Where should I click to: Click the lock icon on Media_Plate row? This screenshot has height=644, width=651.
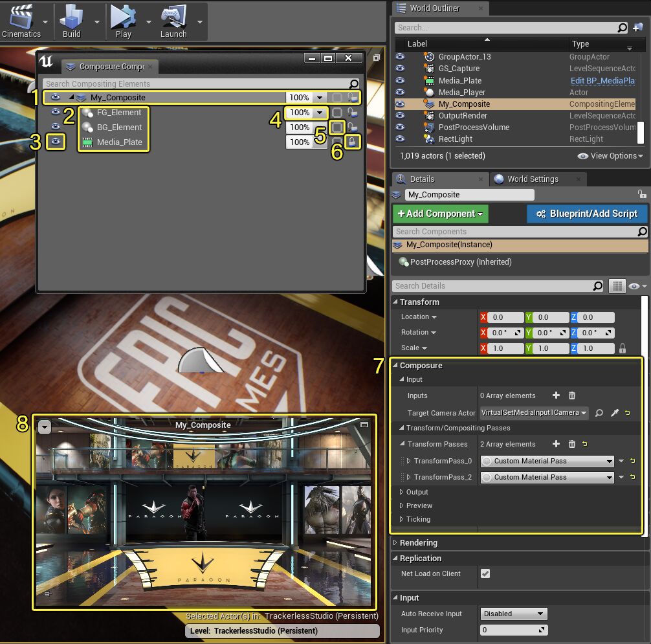click(x=353, y=142)
